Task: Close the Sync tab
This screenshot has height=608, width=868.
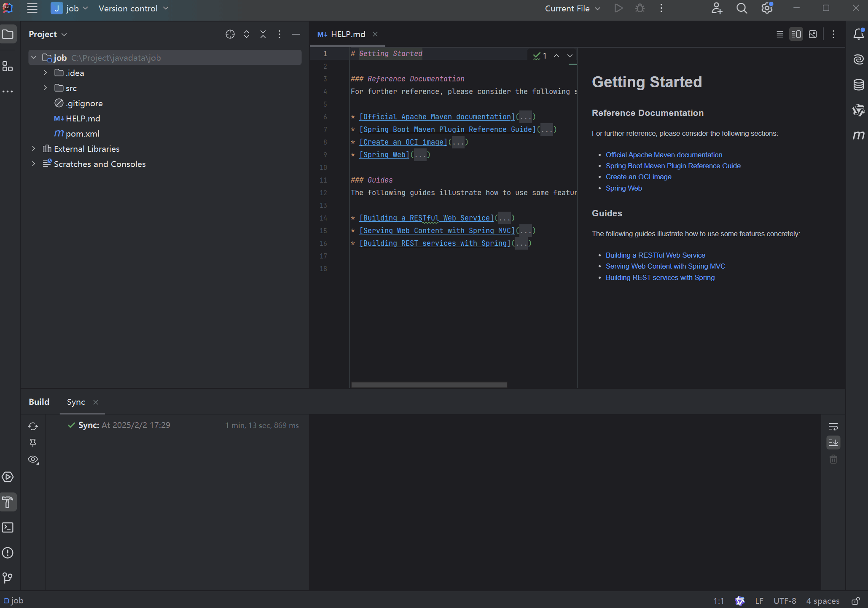Action: (96, 402)
